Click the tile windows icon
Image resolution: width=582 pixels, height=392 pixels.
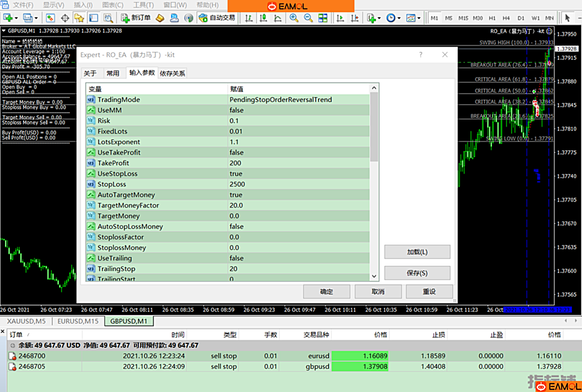(323, 18)
